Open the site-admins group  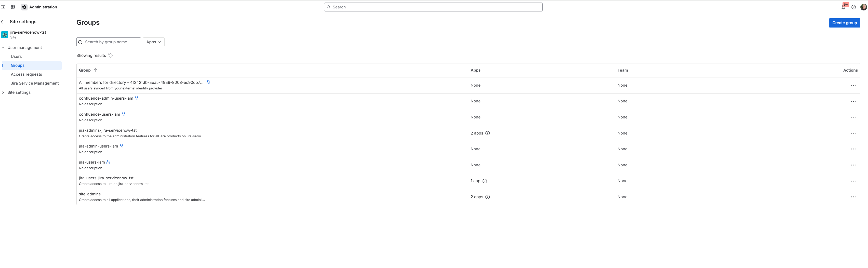click(90, 194)
